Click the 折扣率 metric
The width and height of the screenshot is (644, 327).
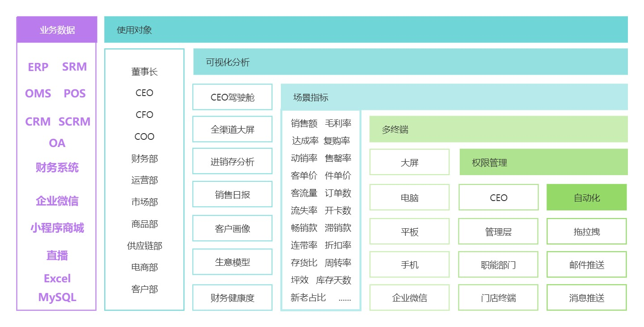coord(338,245)
